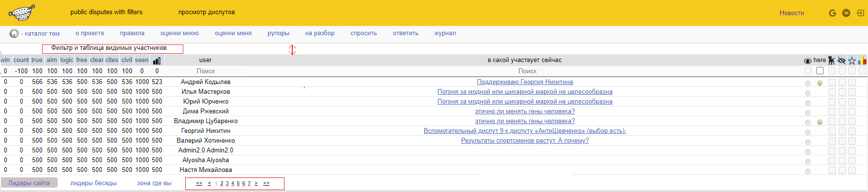The image size is (868, 192).
Task: Click the crossed-out eye column header
Action: click(842, 61)
